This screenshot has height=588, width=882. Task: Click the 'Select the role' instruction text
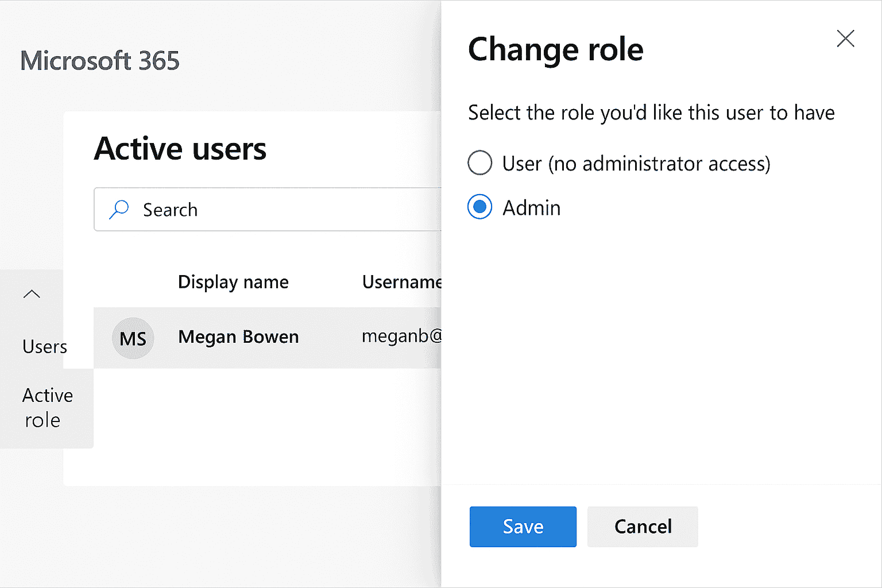651,113
